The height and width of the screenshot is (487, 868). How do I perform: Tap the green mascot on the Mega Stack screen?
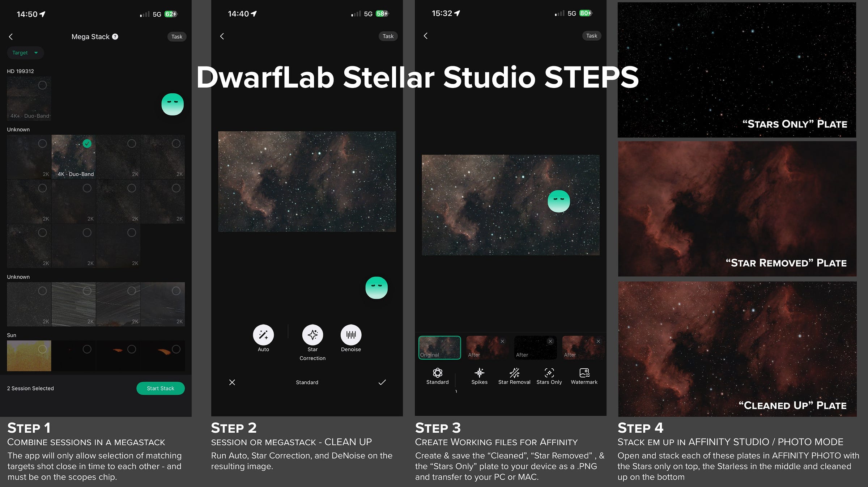click(173, 104)
